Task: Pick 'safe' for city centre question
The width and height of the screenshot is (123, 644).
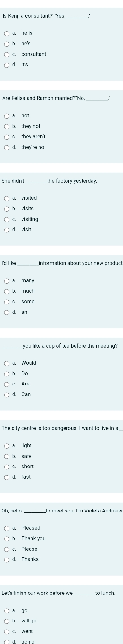Action: click(7, 456)
